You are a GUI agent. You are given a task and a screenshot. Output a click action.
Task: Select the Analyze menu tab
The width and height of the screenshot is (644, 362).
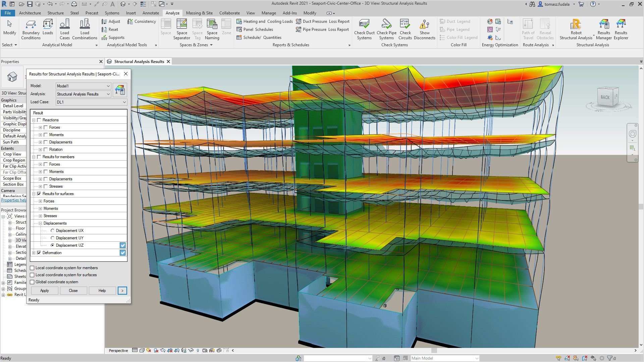pos(172,12)
